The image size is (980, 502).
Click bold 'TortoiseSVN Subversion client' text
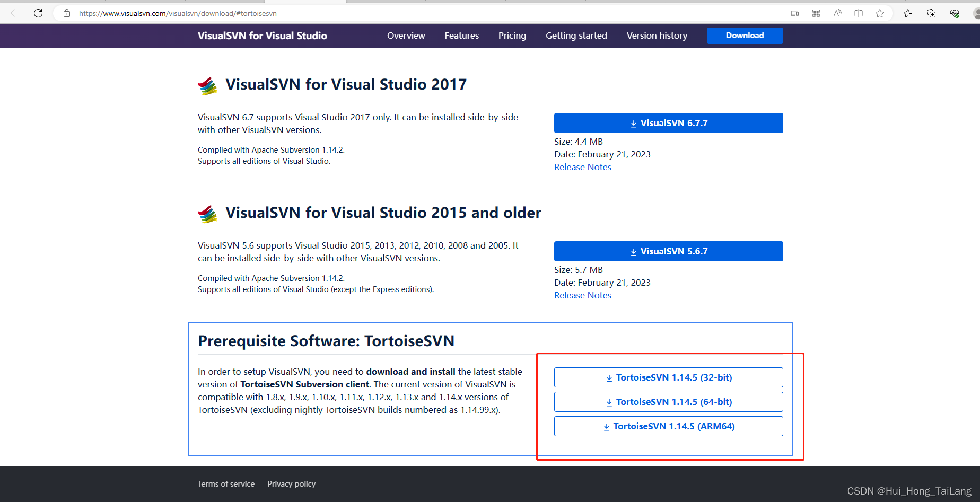pos(305,384)
